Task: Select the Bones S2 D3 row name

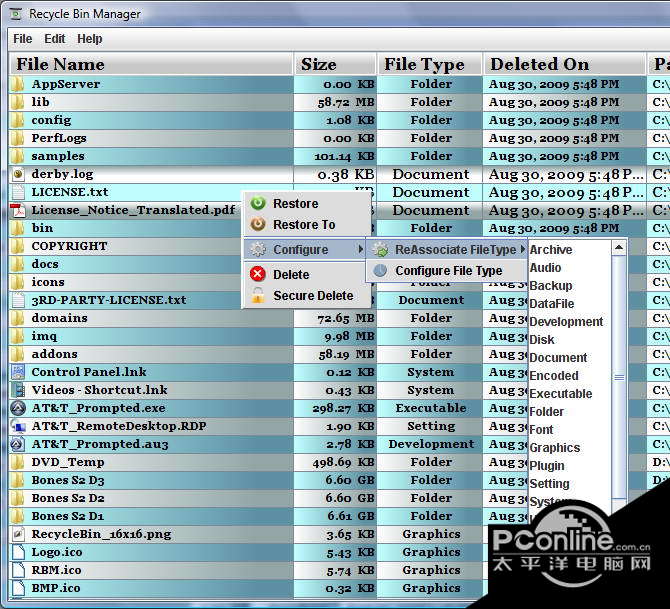Action: [68, 480]
